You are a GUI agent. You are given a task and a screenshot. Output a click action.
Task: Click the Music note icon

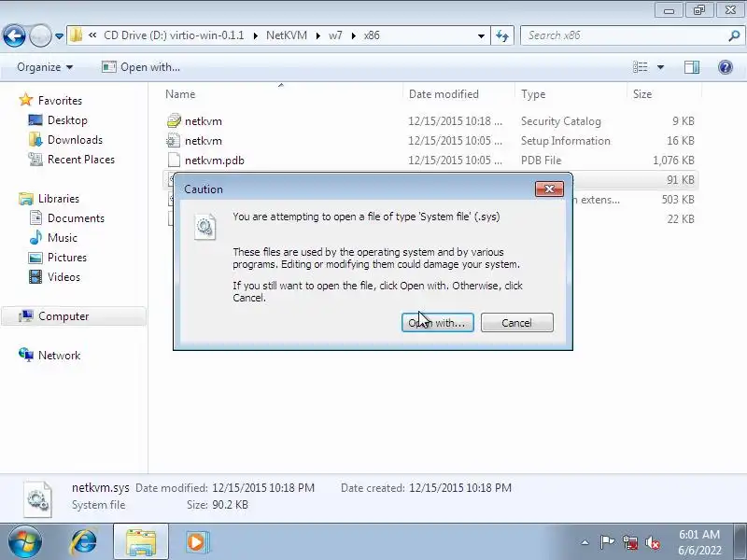coord(35,237)
